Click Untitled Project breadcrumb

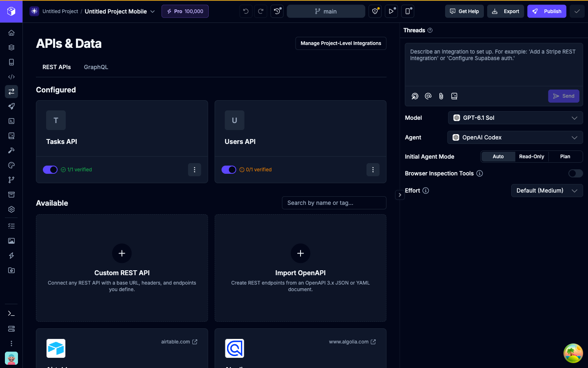coord(60,11)
